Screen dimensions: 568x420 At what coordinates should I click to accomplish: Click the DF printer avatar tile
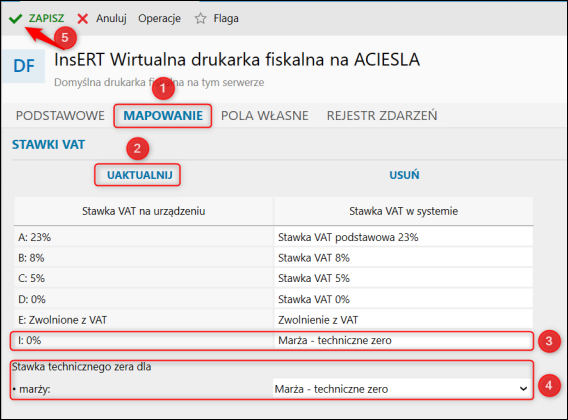[24, 66]
